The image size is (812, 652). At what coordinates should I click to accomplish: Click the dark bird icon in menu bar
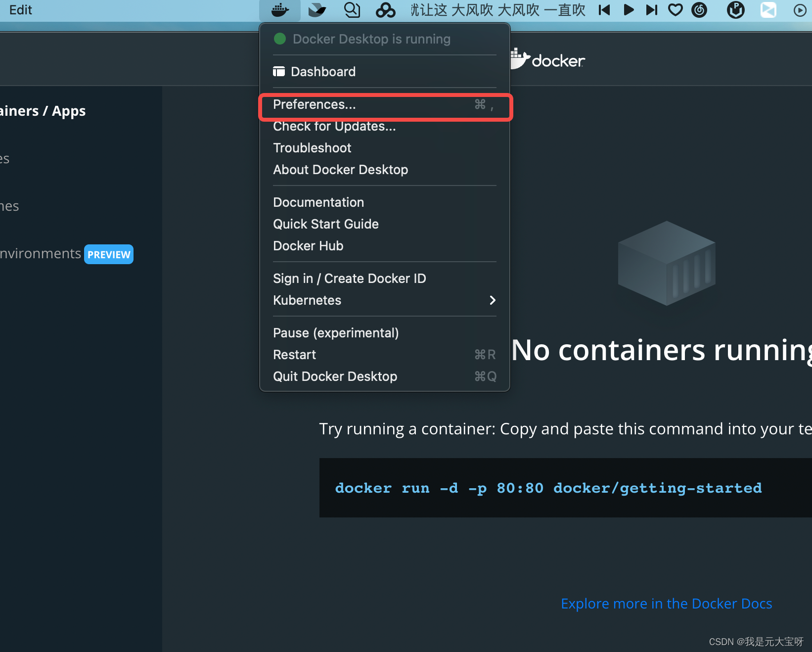[316, 10]
